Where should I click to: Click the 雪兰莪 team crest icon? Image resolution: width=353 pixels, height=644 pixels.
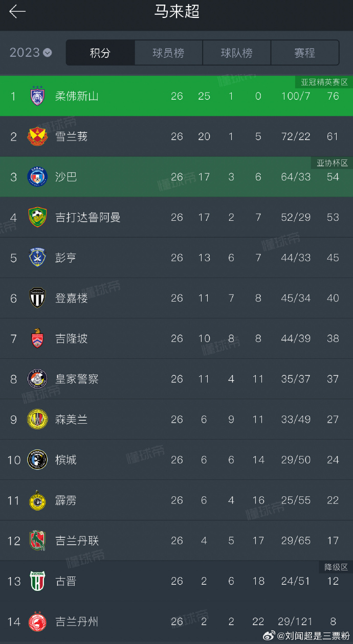[37, 136]
